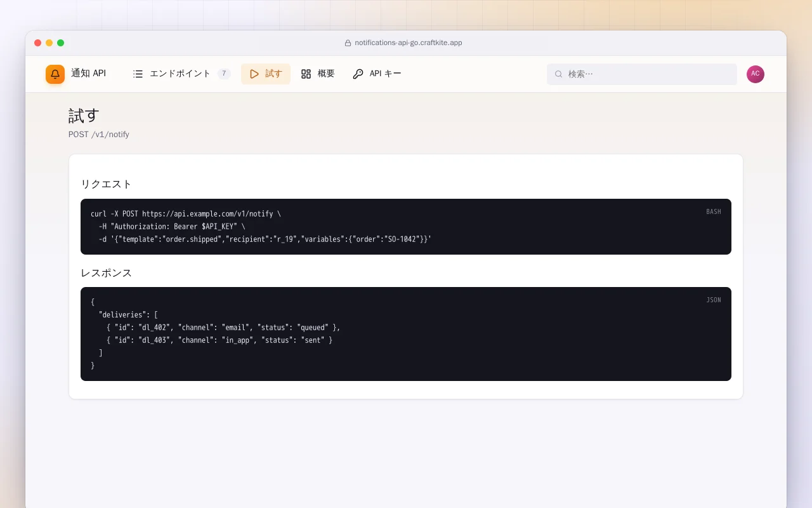Switch to the 試す tab
Image resolution: width=812 pixels, height=508 pixels.
(x=266, y=74)
